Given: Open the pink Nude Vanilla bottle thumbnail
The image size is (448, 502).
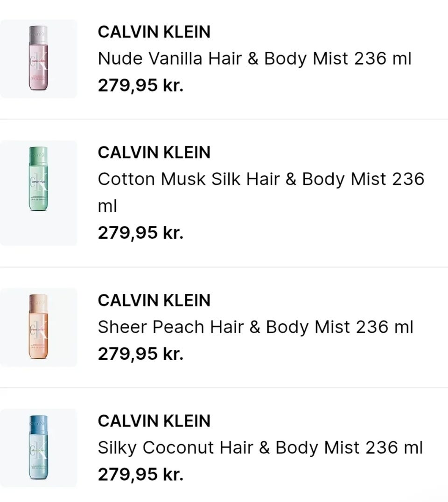Looking at the screenshot, I should pos(38,58).
